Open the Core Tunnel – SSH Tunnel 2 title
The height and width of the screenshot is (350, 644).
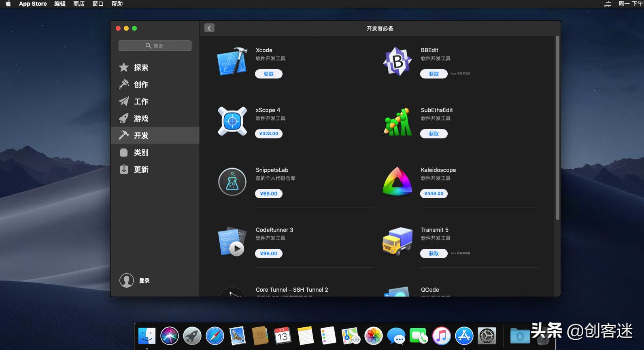pyautogui.click(x=292, y=290)
